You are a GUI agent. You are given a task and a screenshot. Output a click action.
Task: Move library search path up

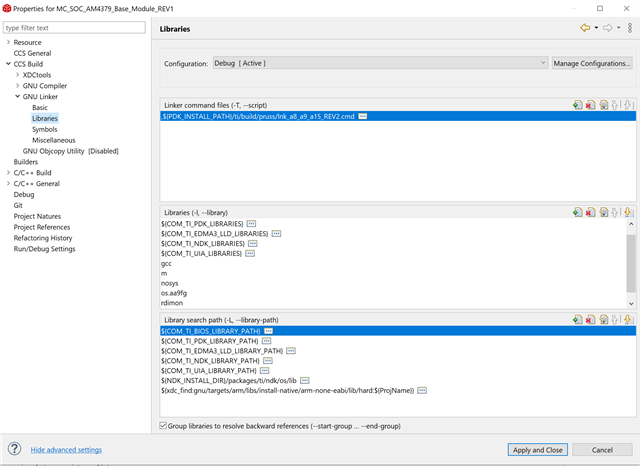click(615, 320)
